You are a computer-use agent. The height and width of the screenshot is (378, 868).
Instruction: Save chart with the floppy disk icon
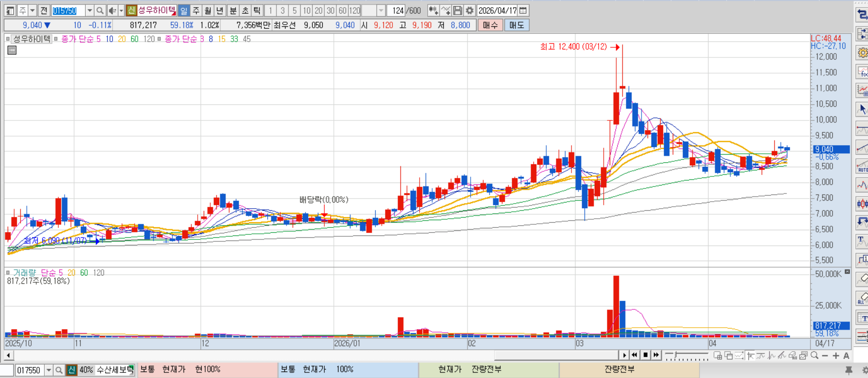pos(457,11)
